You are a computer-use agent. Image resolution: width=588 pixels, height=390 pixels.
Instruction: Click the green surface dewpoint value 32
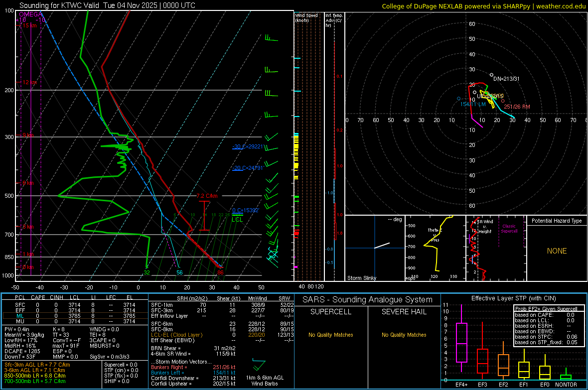[147, 272]
